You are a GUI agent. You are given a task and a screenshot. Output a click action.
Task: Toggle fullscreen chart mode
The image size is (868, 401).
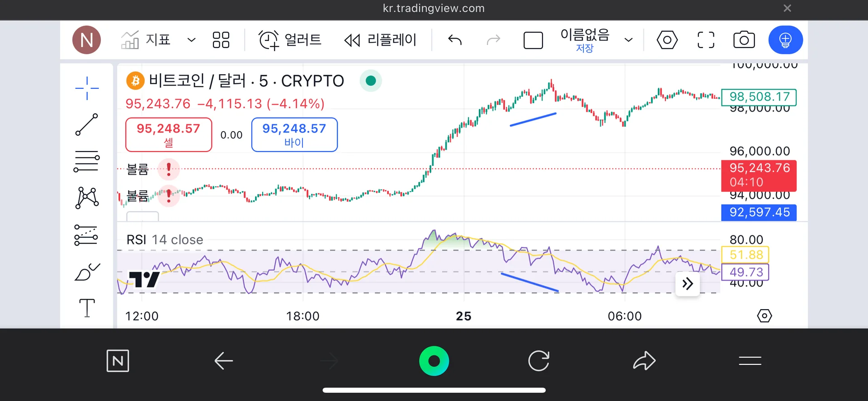click(706, 40)
